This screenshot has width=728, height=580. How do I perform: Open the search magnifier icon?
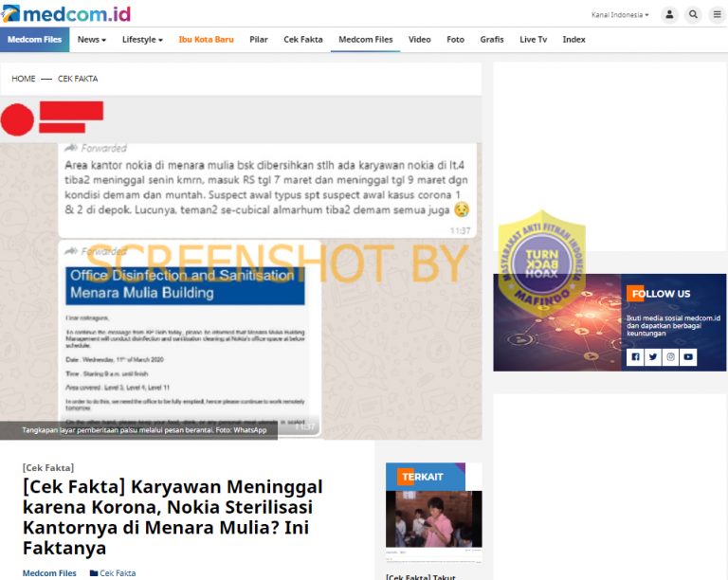coord(693,15)
